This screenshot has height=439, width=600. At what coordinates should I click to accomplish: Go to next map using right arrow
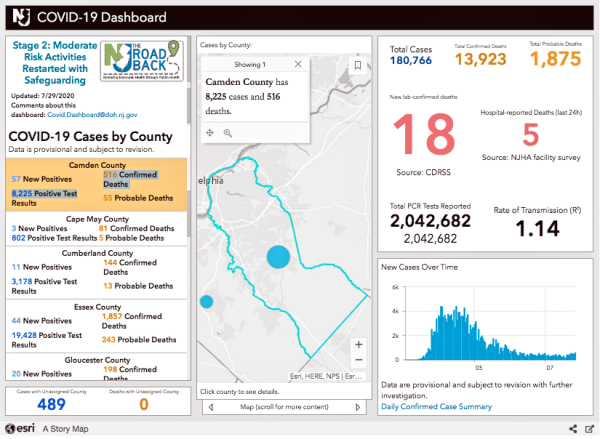tap(358, 406)
